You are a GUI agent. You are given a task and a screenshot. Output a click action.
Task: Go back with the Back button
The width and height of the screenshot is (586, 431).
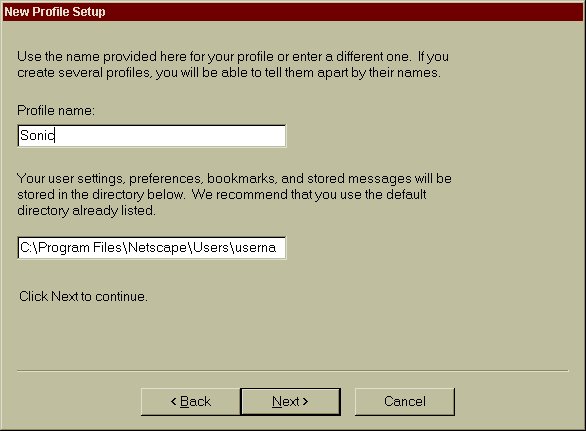pyautogui.click(x=191, y=401)
